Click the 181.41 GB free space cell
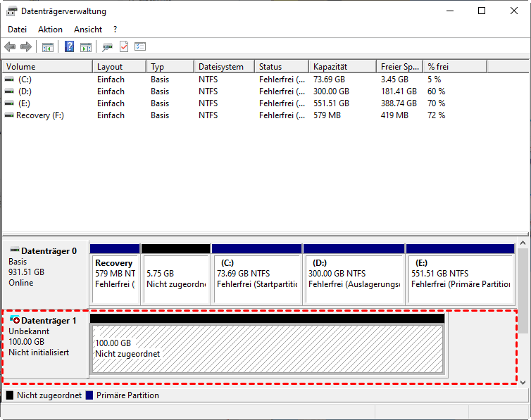Viewport: 531px width, 420px height. (399, 91)
